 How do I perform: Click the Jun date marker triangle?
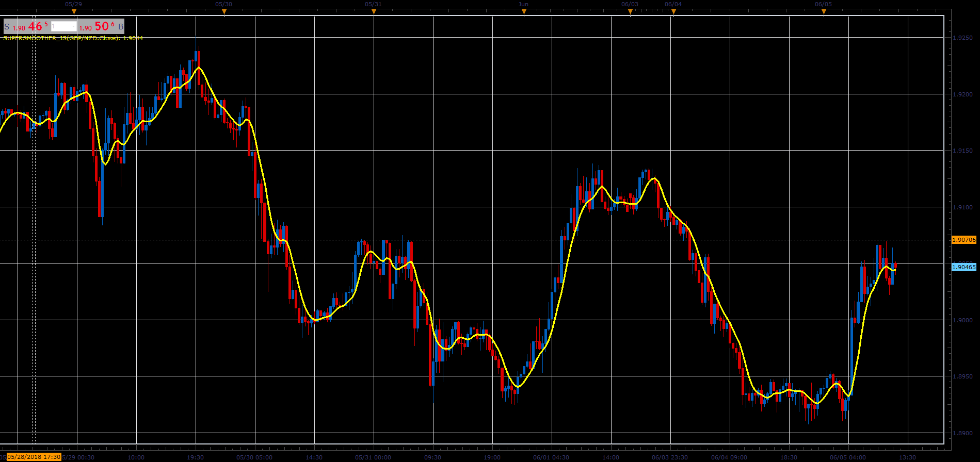(x=524, y=11)
